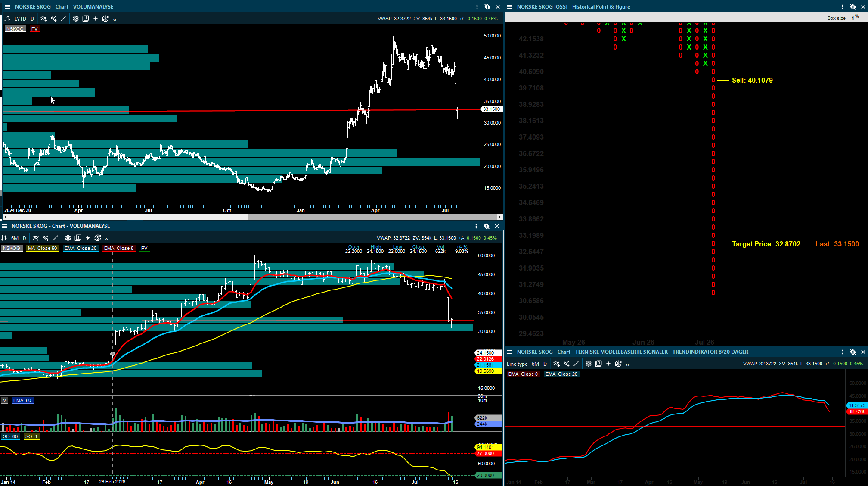Click layout pages icon in lower VOLUMANALYSE toolbar

[x=78, y=238]
